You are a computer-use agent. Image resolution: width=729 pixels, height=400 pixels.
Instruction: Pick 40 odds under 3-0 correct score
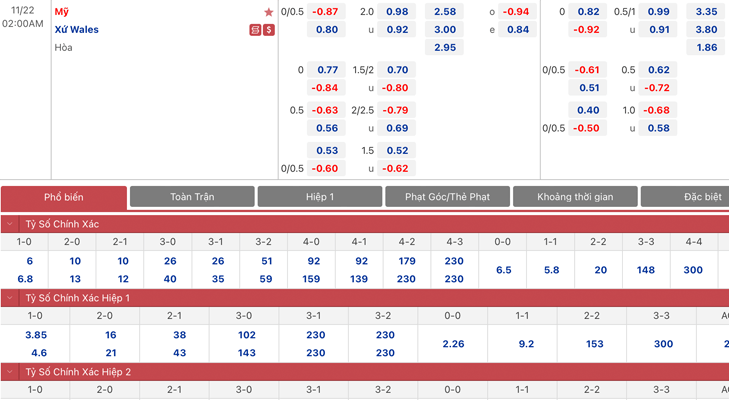tap(170, 279)
